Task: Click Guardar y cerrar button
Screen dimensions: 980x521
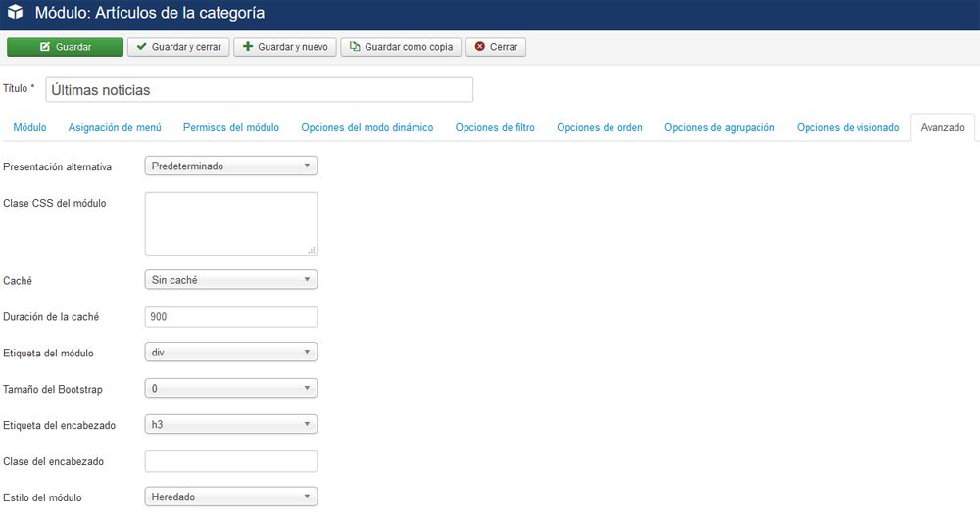Action: [178, 47]
